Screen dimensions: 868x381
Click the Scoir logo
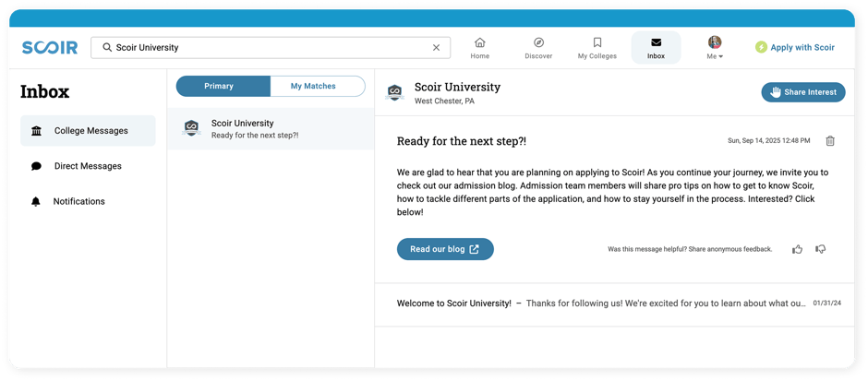pos(50,48)
